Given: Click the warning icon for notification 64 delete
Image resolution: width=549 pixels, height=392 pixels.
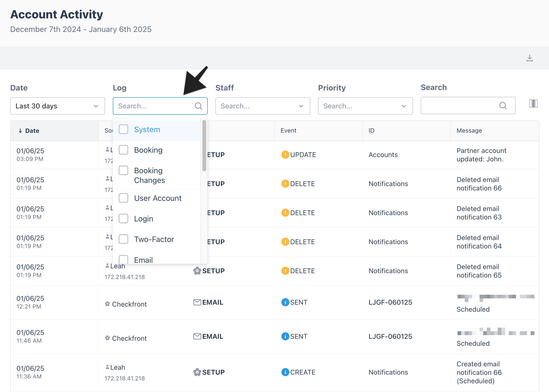Looking at the screenshot, I should [x=285, y=241].
